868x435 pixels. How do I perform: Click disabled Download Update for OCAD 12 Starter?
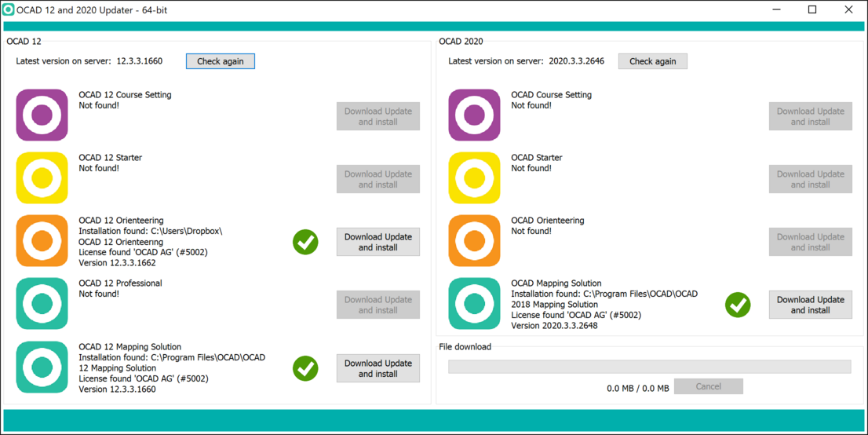378,179
